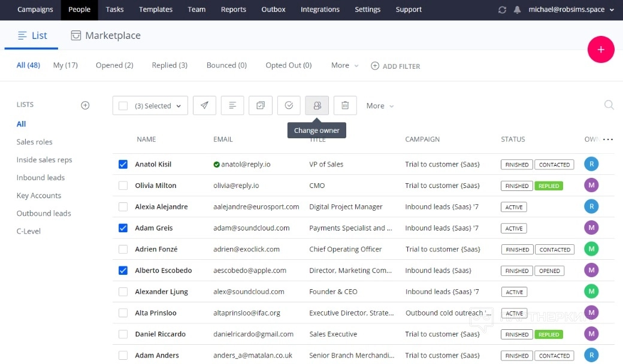Click owner avatar M for Olivia Milton
623x364 pixels.
click(x=591, y=185)
